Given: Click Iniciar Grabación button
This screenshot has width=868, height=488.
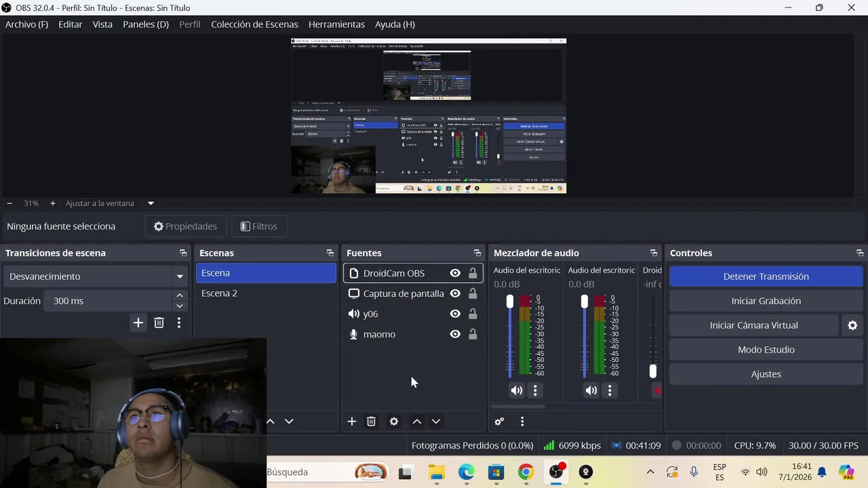Looking at the screenshot, I should pyautogui.click(x=766, y=301).
